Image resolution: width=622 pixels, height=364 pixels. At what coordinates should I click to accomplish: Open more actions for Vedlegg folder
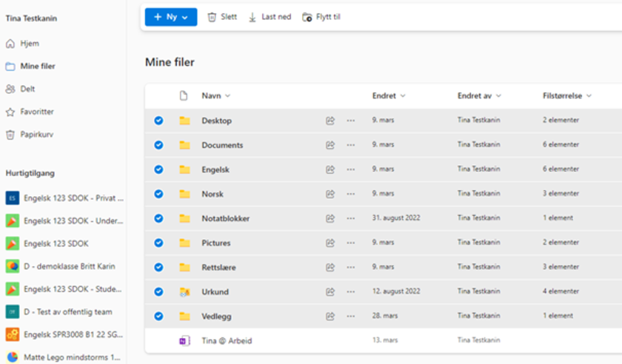[351, 317]
